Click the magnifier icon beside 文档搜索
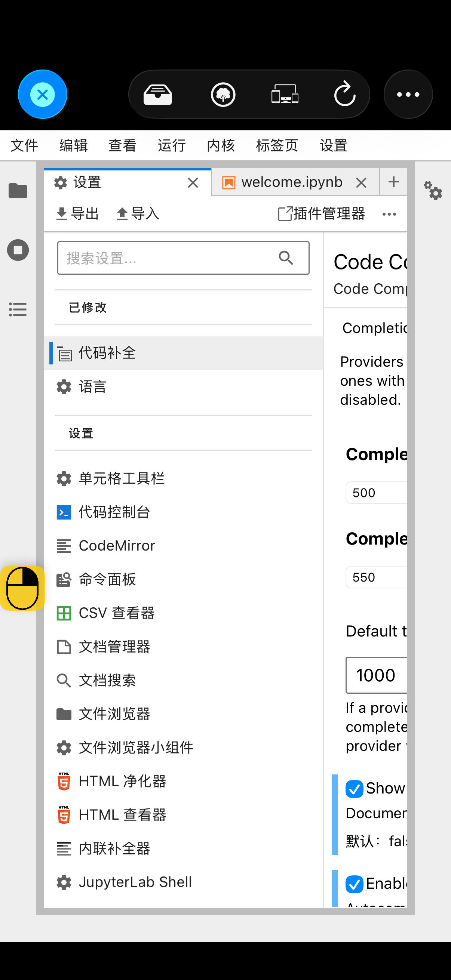Viewport: 451px width, 980px height. [64, 681]
